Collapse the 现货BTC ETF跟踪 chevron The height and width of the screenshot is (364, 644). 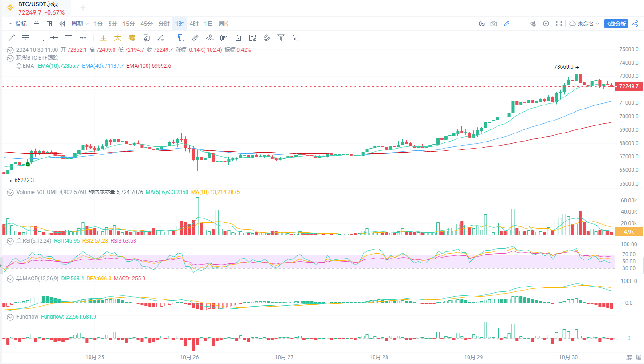10,58
